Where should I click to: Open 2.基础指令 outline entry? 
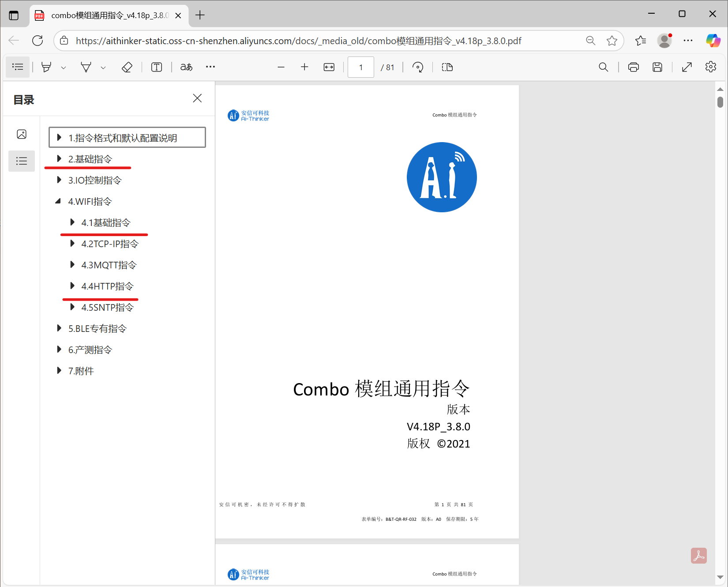(90, 159)
